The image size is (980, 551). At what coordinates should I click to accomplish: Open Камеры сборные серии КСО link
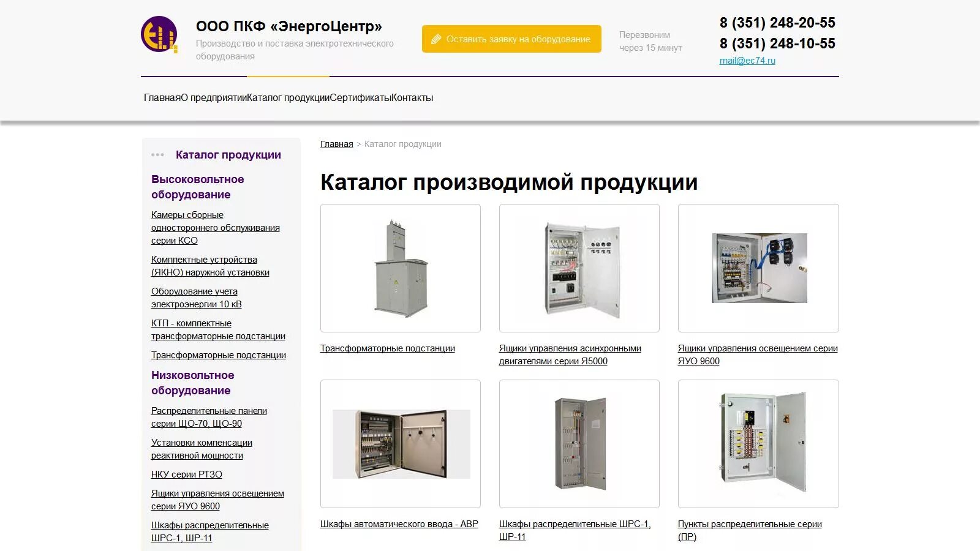click(x=216, y=228)
